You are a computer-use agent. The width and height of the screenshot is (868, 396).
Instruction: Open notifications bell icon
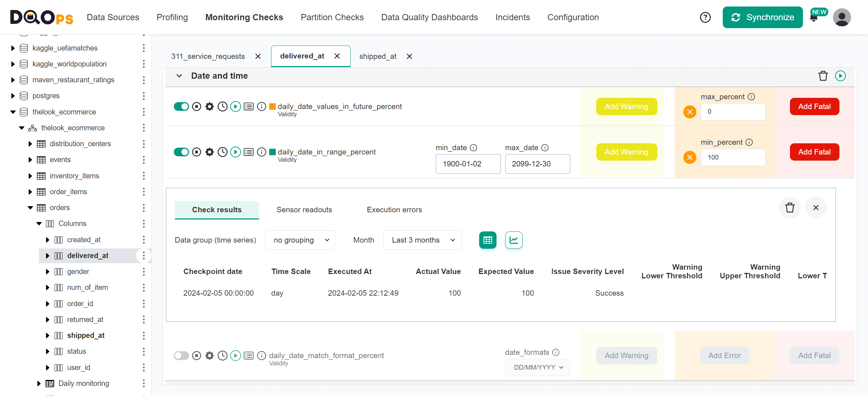click(813, 18)
